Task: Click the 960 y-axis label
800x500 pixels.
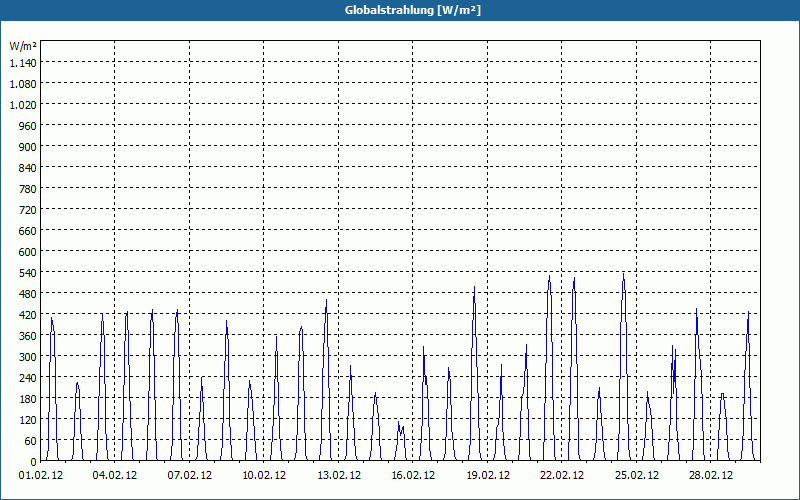Action: tap(29, 126)
